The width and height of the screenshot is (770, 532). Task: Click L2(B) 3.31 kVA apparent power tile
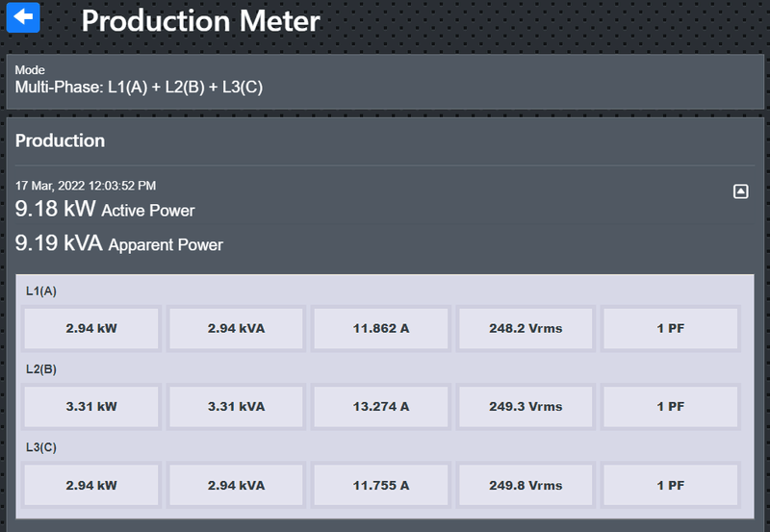click(236, 407)
